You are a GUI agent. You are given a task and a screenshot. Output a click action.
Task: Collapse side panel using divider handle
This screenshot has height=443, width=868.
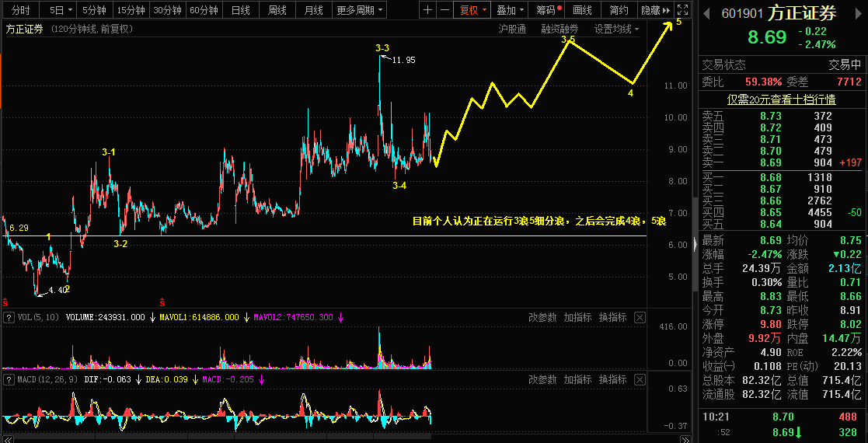pyautogui.click(x=695, y=244)
